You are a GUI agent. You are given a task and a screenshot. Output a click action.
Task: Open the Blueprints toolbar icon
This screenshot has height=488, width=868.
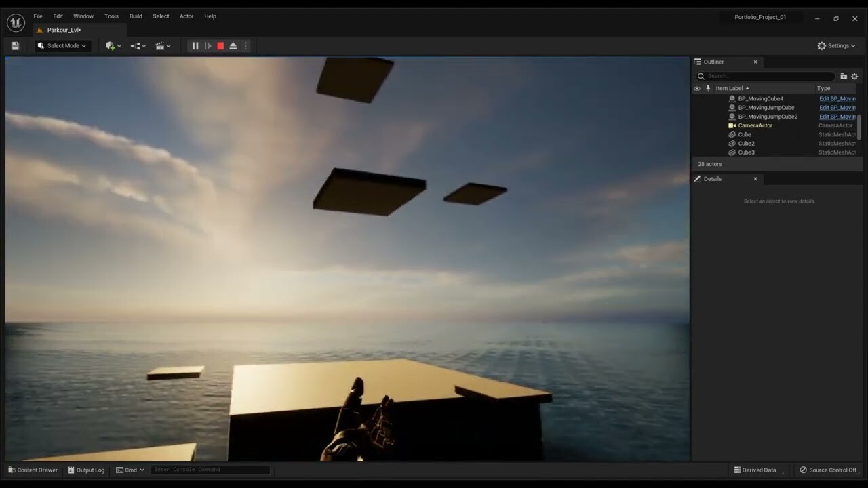pos(136,45)
